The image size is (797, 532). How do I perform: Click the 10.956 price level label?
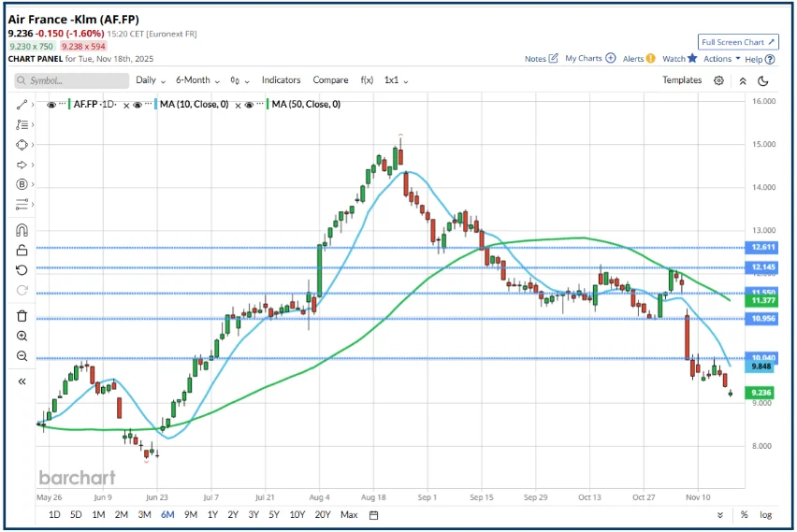[761, 319]
